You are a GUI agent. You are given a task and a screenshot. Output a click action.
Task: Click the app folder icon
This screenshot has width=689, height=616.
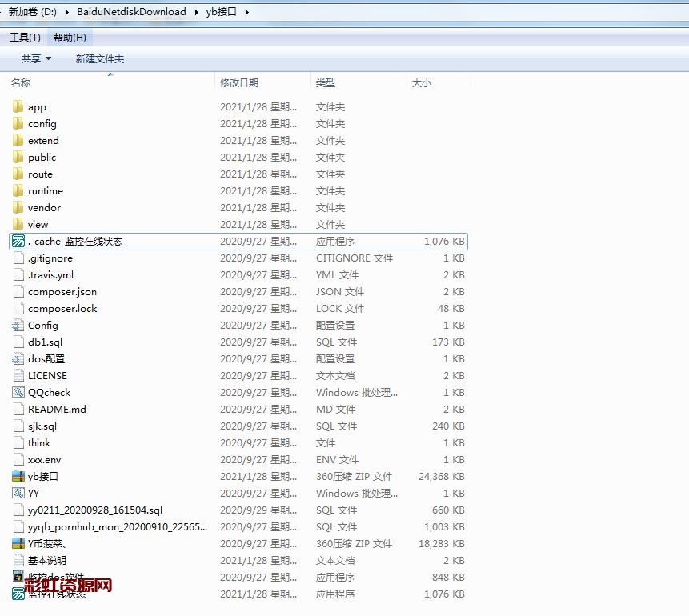(x=18, y=106)
